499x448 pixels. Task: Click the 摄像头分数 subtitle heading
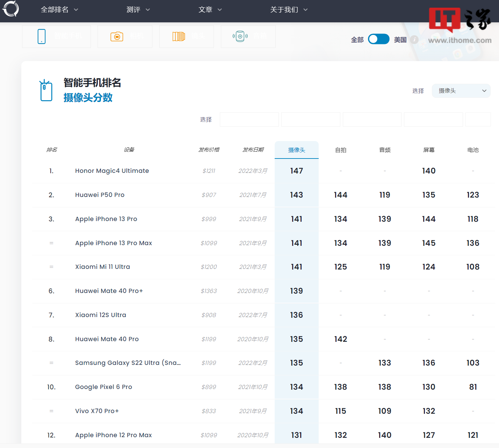tap(88, 98)
